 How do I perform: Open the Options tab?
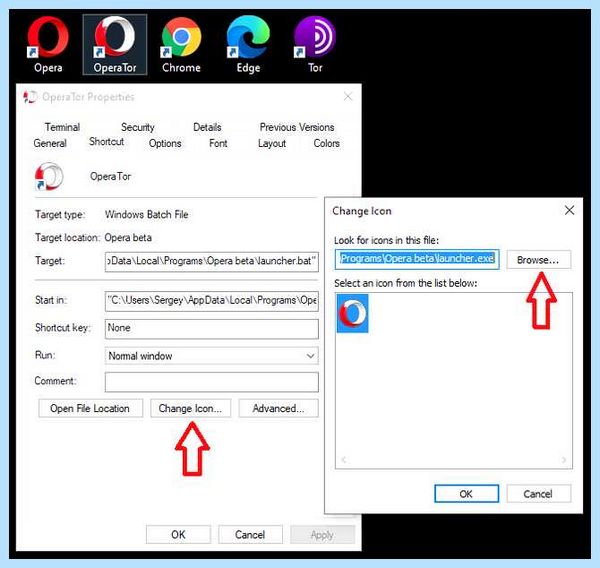(165, 143)
